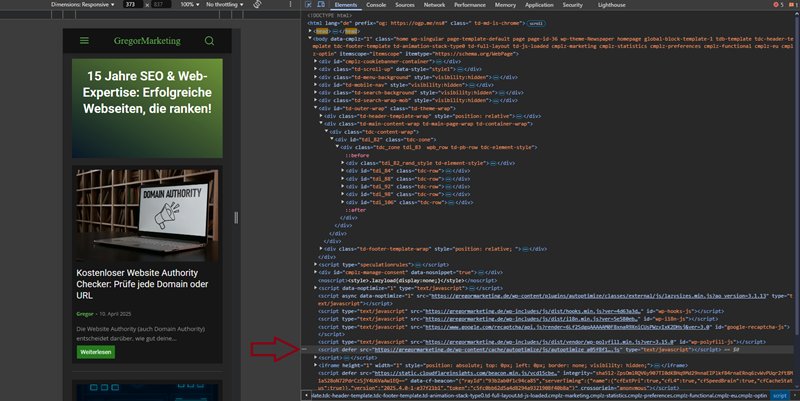Click the GregorMarketing logo link
This screenshot has height=401, width=800.
click(x=147, y=41)
